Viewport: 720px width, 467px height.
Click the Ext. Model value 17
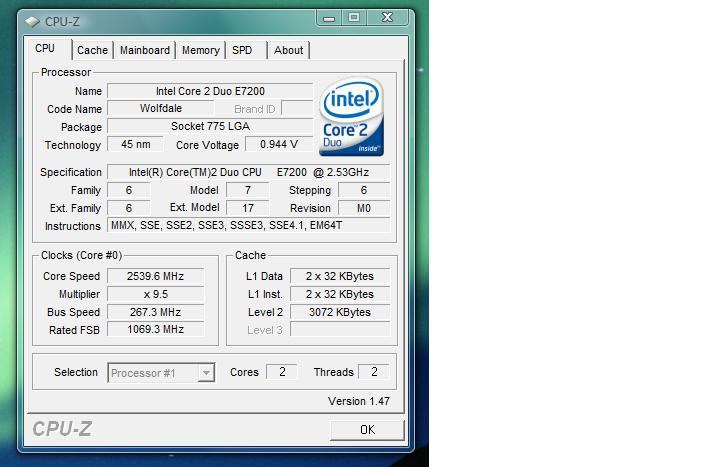click(x=248, y=208)
